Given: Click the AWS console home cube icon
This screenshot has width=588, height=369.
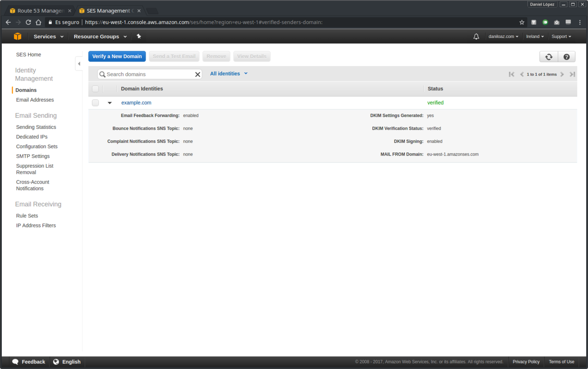Looking at the screenshot, I should pos(18,36).
